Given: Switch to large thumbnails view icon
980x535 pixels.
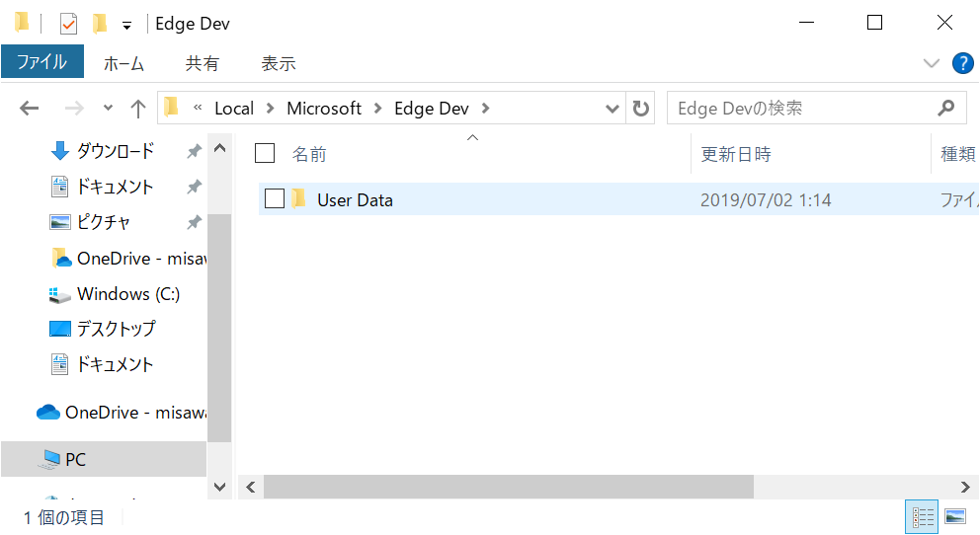Looking at the screenshot, I should point(955,517).
